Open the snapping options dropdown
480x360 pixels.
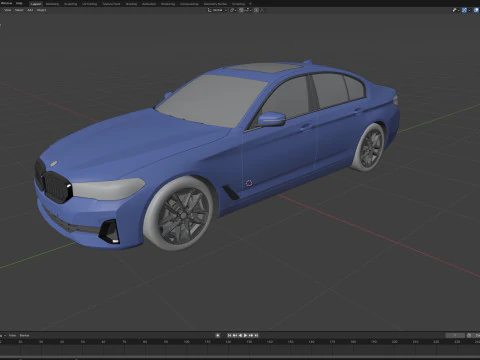248,10
